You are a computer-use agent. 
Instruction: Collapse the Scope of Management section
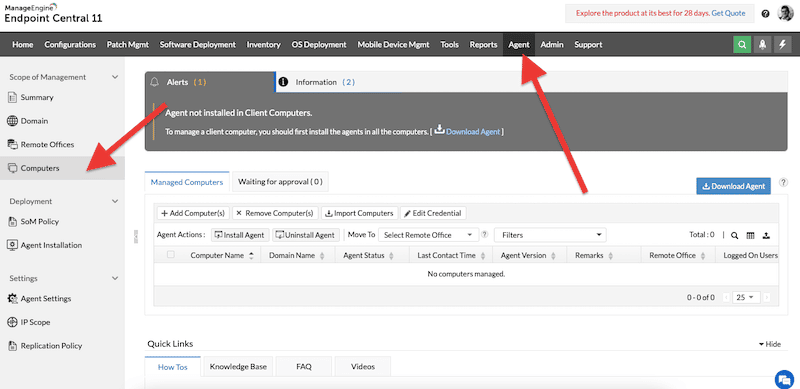(115, 77)
